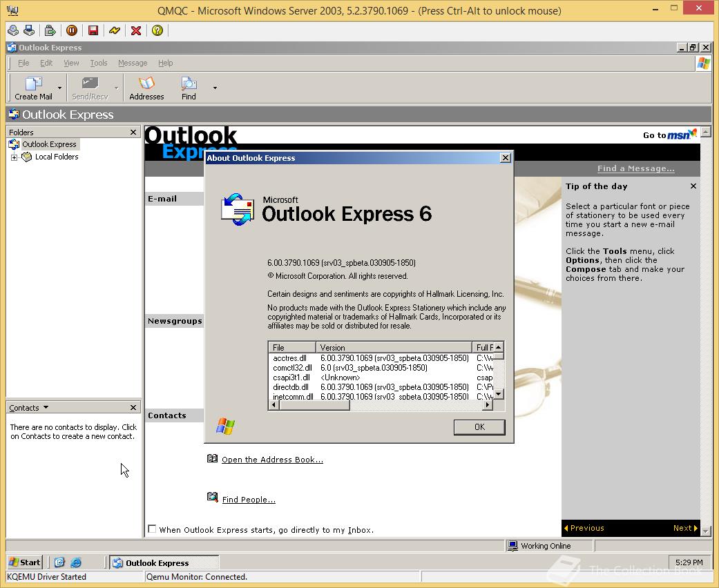Click the Outlook Express envelope icon in its title bar
Image resolution: width=719 pixels, height=588 pixels.
pos(12,47)
